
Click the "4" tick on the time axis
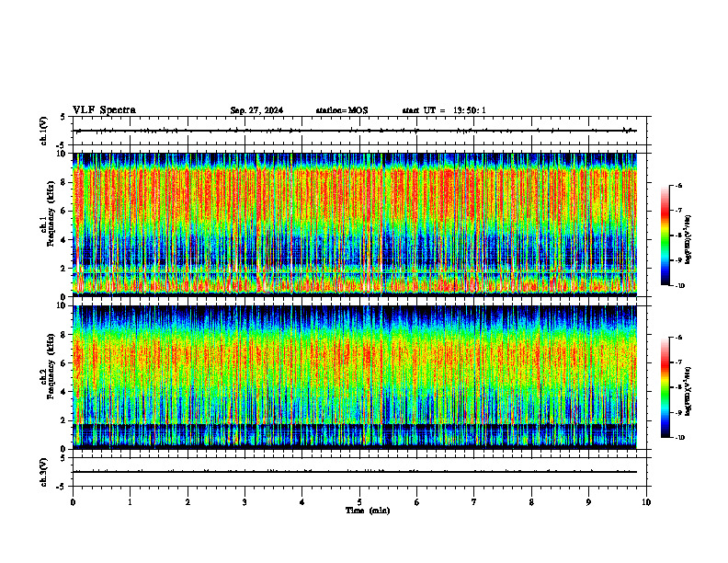[302, 502]
